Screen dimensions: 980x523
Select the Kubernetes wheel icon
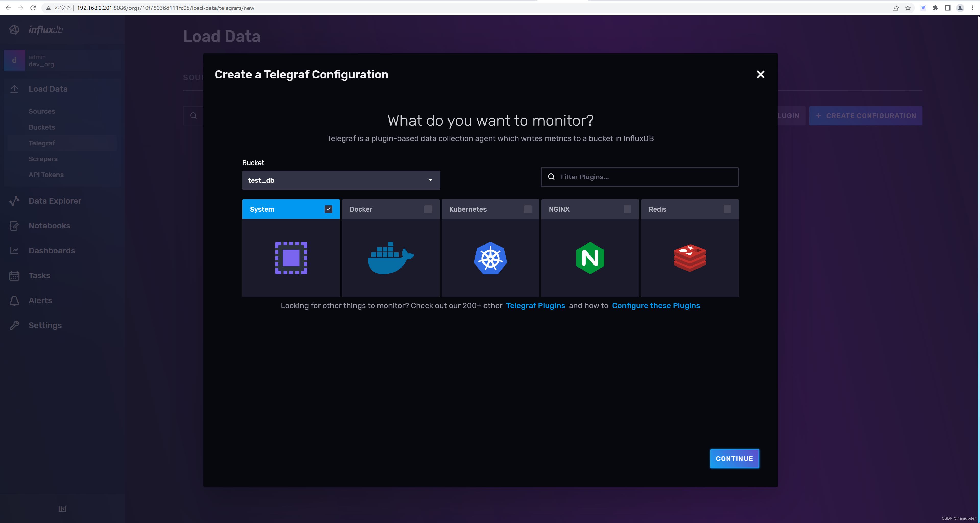pos(490,258)
